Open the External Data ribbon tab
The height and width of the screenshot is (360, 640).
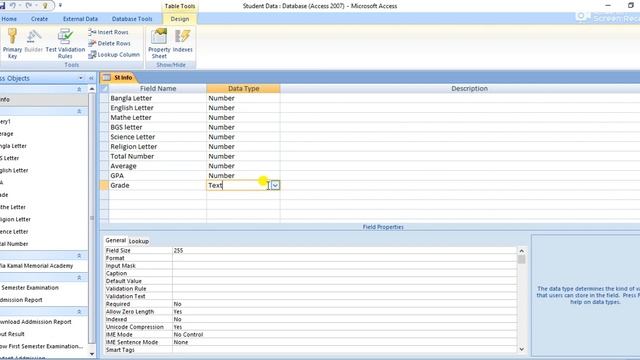click(80, 19)
